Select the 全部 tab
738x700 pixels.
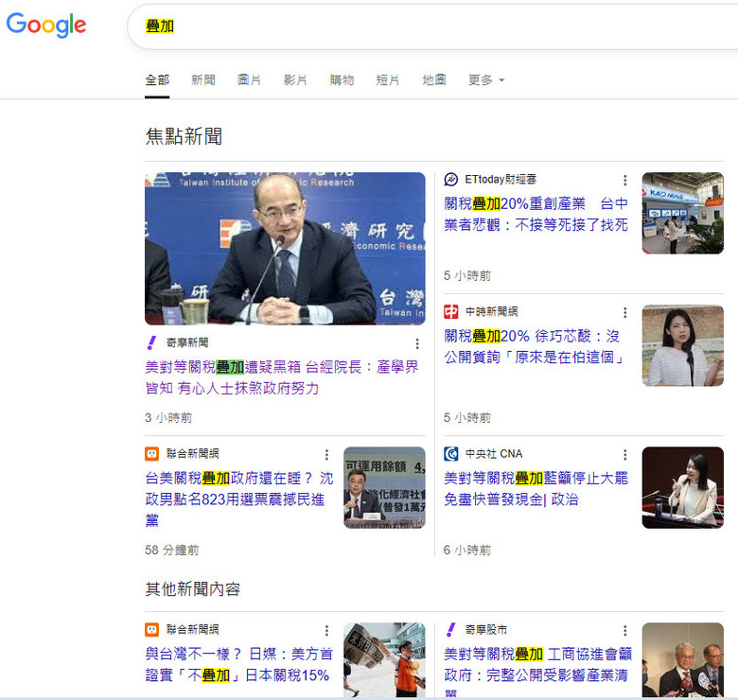pyautogui.click(x=157, y=80)
